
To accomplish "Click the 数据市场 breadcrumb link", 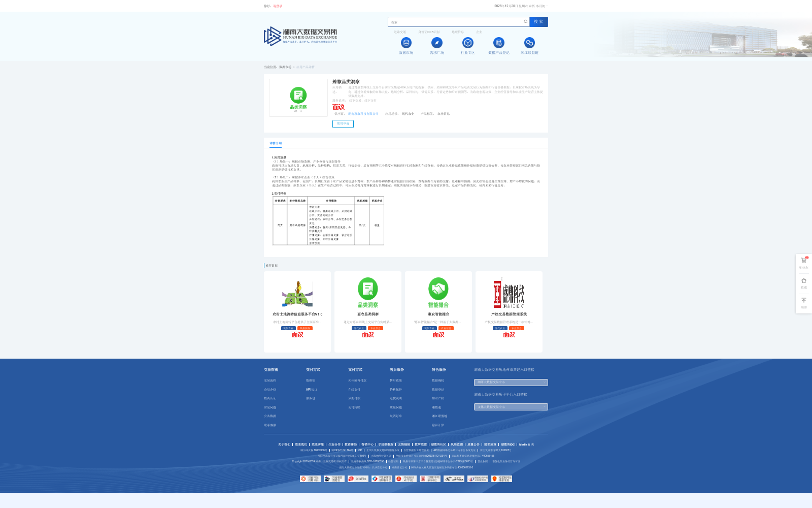I will click(x=285, y=67).
